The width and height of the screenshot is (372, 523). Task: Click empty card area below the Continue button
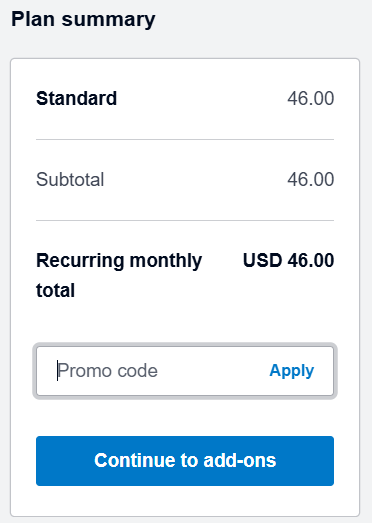(185, 501)
